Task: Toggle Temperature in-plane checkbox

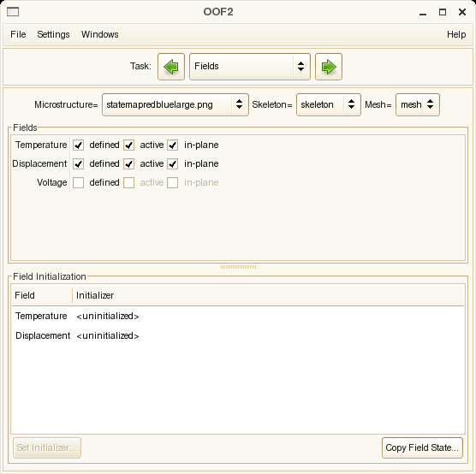Action: pos(172,145)
